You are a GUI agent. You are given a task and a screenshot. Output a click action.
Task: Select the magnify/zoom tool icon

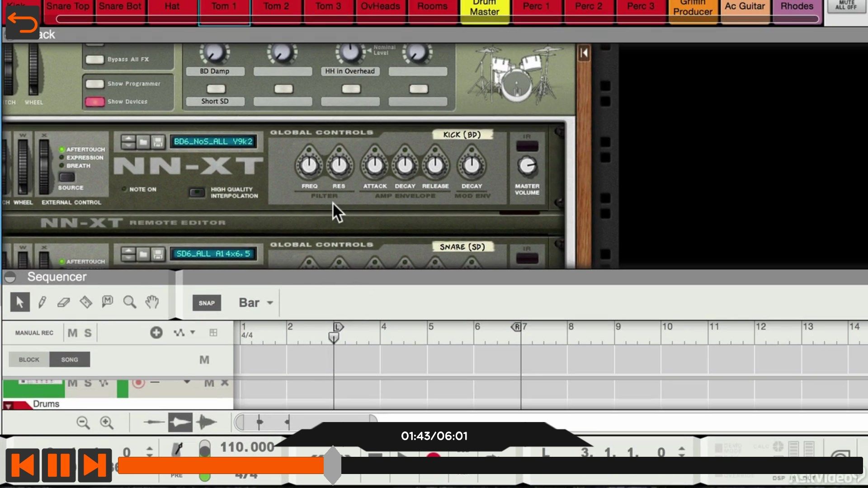(x=130, y=302)
